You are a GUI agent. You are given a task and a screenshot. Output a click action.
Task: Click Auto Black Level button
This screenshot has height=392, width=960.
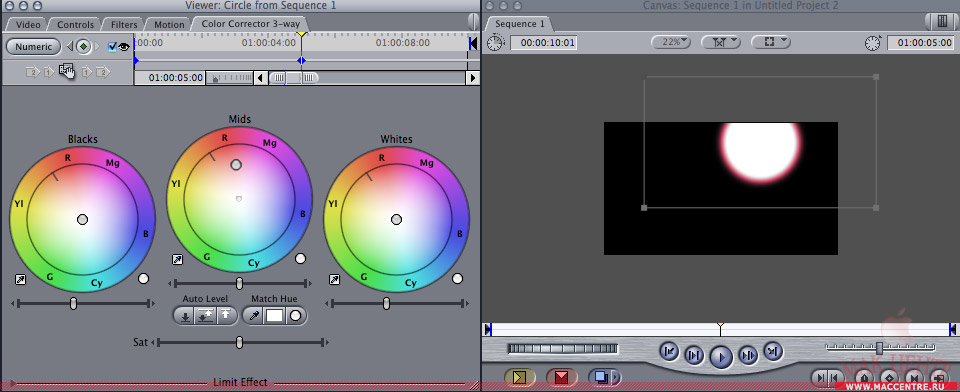pos(185,316)
